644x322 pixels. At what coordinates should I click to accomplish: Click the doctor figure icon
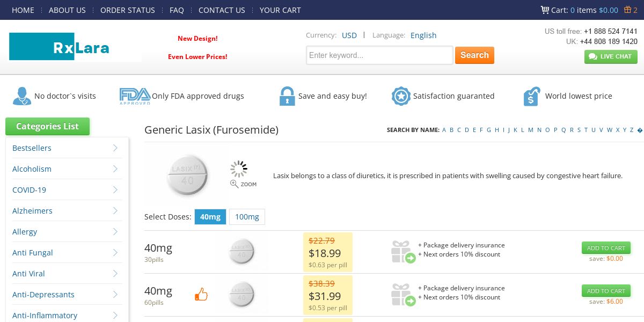[21, 96]
